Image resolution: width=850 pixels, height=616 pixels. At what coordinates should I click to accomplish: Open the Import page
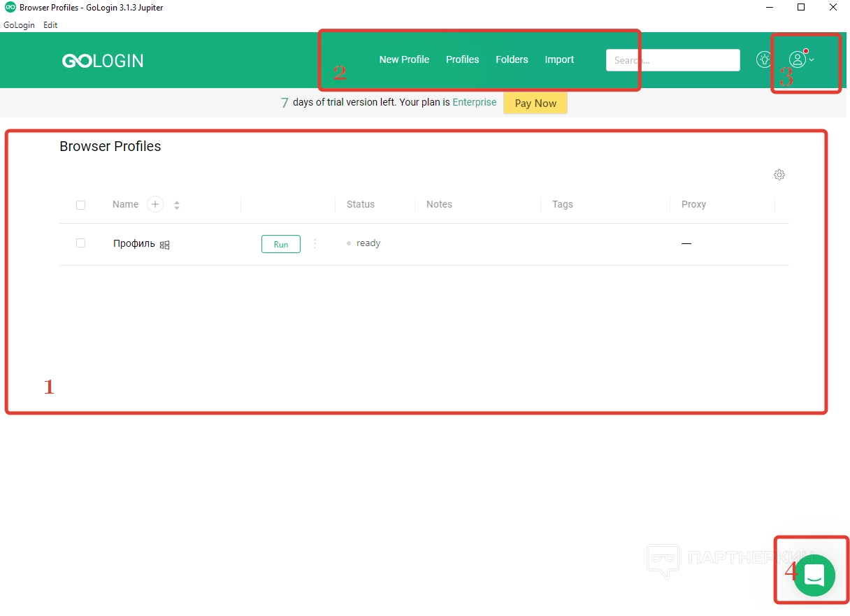pos(559,59)
